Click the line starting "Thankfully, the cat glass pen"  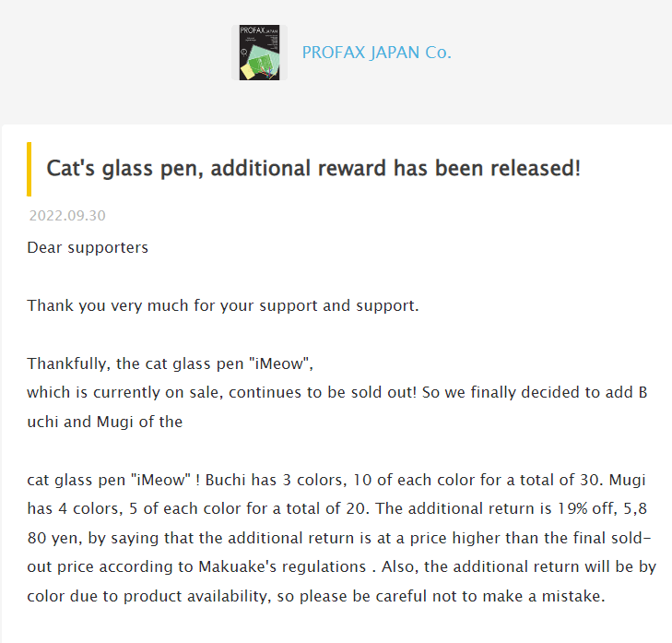[171, 363]
